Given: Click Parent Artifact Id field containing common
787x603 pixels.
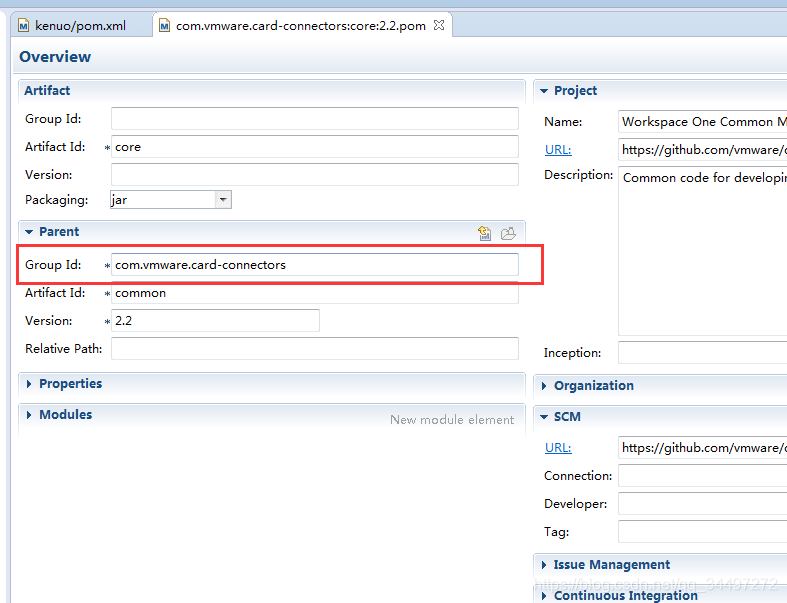Looking at the screenshot, I should click(315, 293).
